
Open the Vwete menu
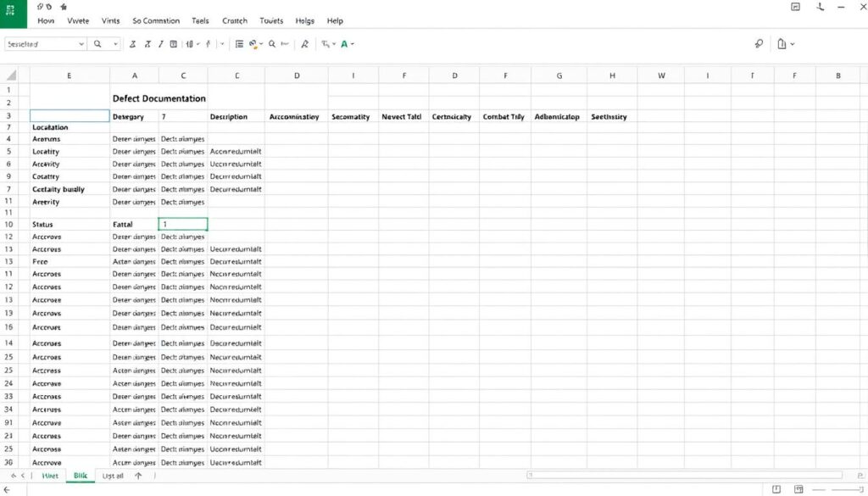78,20
